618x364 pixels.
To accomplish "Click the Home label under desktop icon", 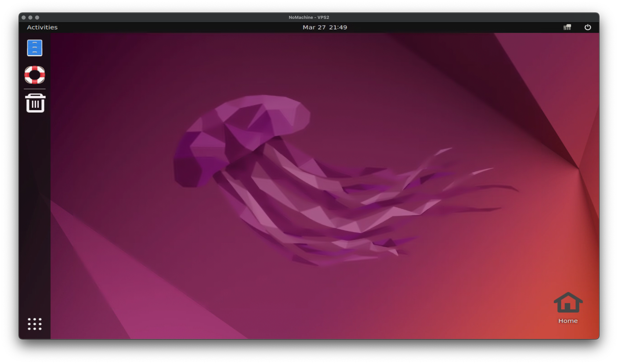I will 568,321.
